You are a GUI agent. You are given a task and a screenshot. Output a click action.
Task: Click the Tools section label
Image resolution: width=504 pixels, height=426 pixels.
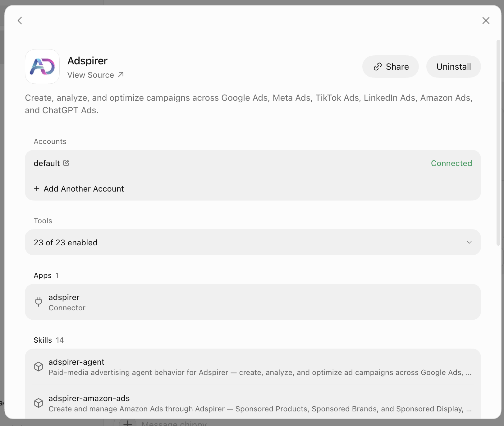click(43, 221)
